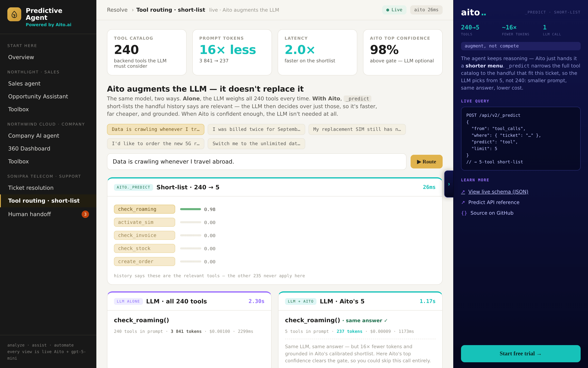Click the Predictive Agent leaf logo icon
Viewport: 588px width, 368px height.
click(x=14, y=14)
